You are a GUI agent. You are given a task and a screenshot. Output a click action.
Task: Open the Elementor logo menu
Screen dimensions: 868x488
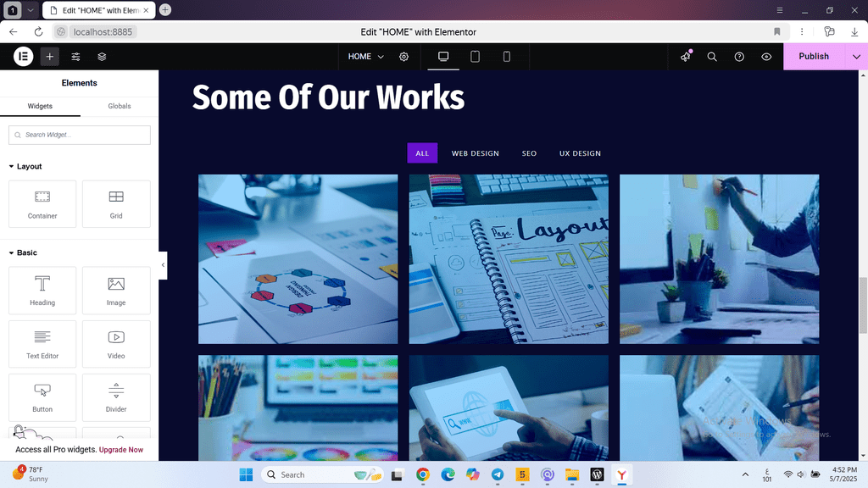pos(23,57)
